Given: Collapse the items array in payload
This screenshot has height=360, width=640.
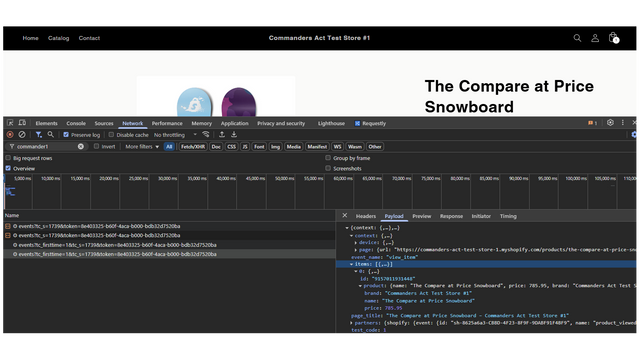Looking at the screenshot, I should (x=351, y=264).
